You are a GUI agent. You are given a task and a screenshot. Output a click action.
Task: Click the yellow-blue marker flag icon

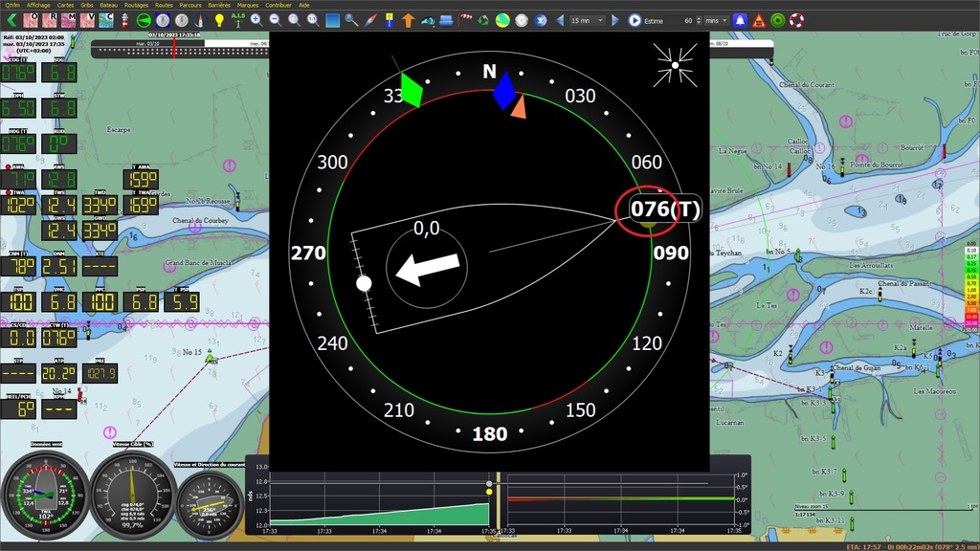point(389,20)
